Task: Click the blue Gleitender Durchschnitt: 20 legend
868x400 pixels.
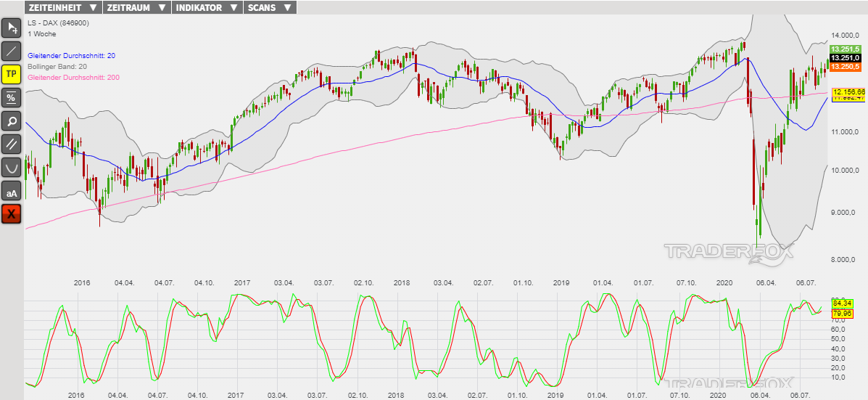Action: coord(71,55)
